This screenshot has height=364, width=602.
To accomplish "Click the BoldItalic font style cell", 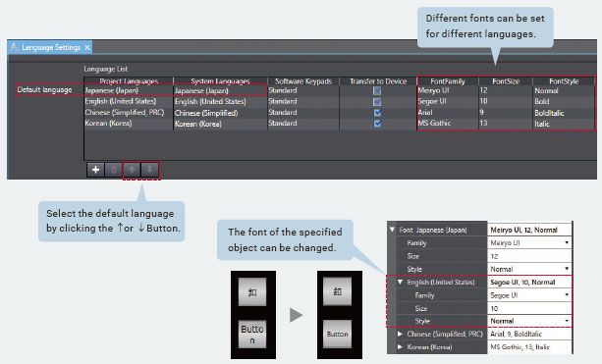I will (x=564, y=113).
